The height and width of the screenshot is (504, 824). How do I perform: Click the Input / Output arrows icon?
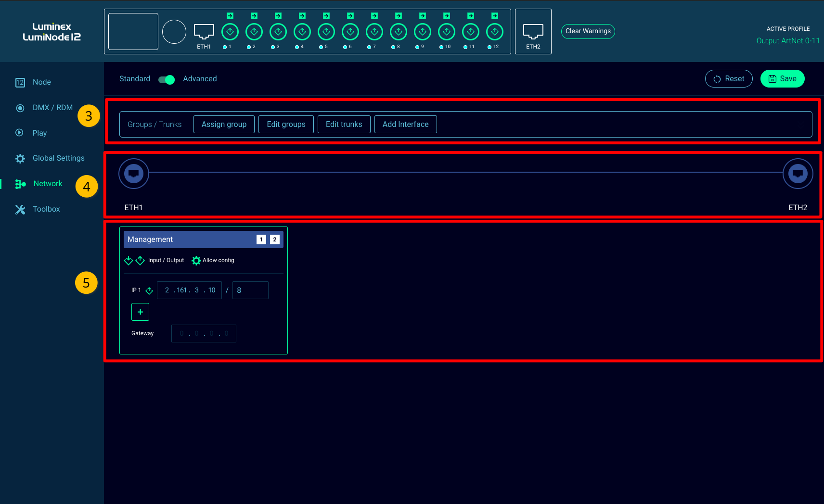click(134, 261)
